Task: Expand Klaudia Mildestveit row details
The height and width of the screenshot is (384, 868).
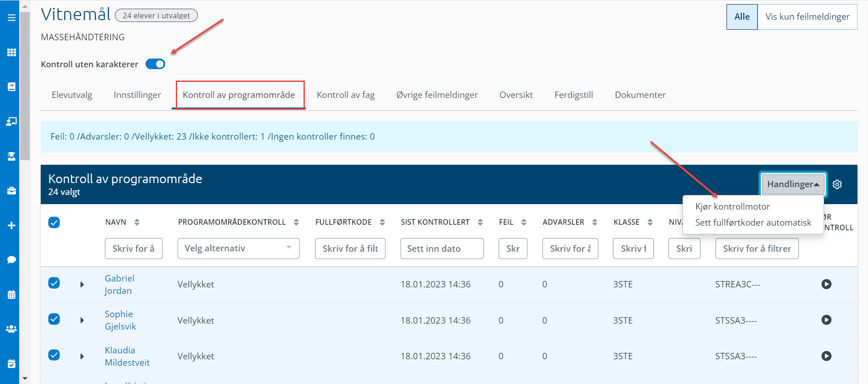Action: click(x=82, y=356)
